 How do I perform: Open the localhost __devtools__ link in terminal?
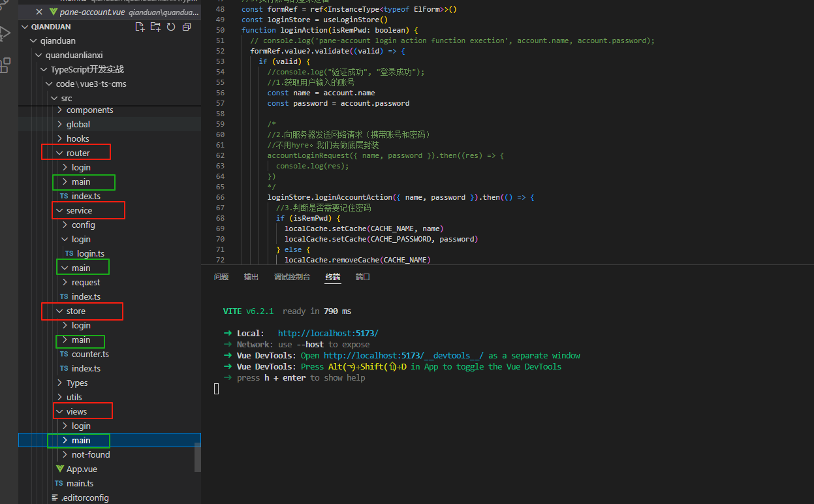tap(403, 355)
